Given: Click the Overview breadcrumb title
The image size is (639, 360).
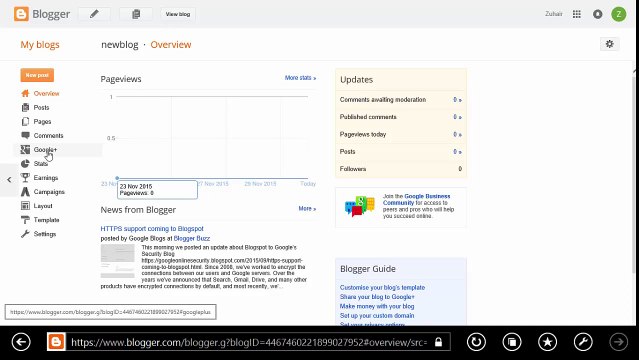Looking at the screenshot, I should pyautogui.click(x=171, y=44).
